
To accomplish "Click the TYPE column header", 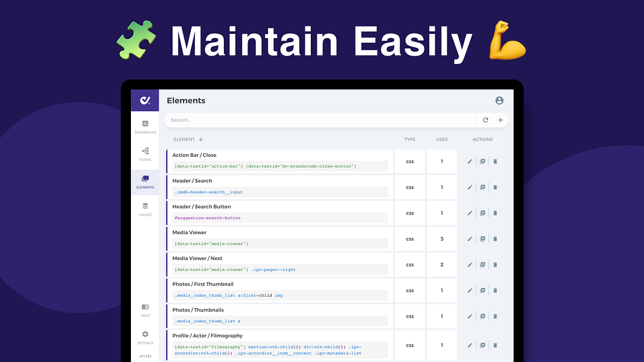I will [410, 139].
